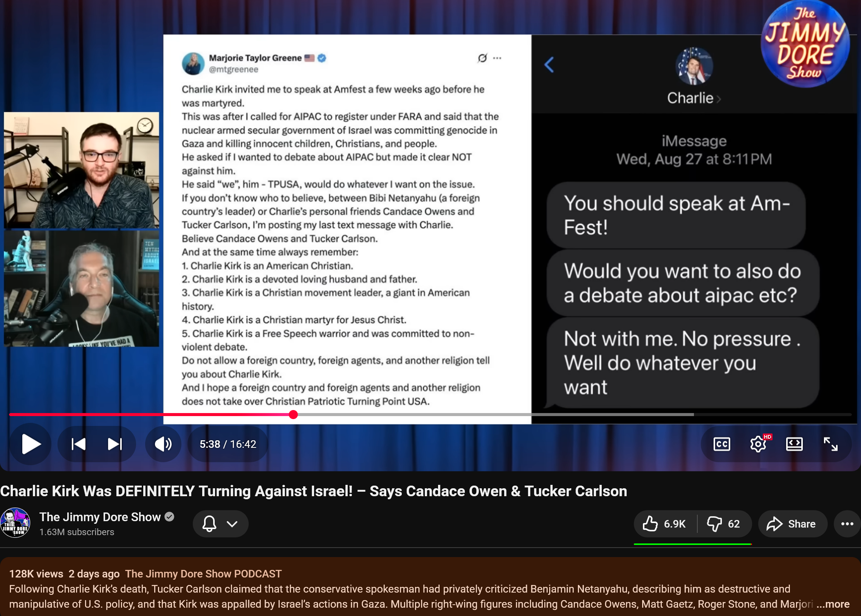
Task: Open video settings gear
Action: (758, 444)
